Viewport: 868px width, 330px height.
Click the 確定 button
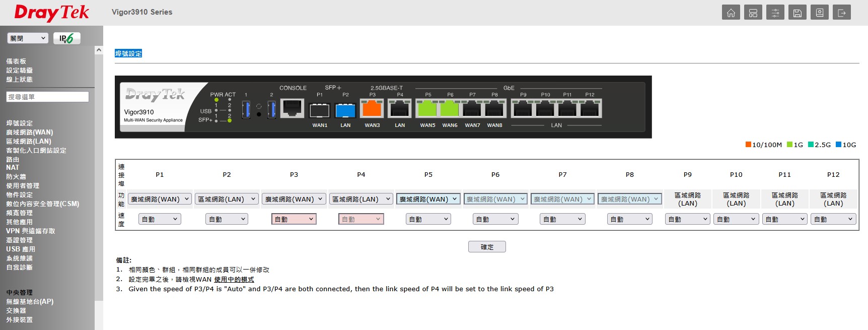tap(486, 247)
